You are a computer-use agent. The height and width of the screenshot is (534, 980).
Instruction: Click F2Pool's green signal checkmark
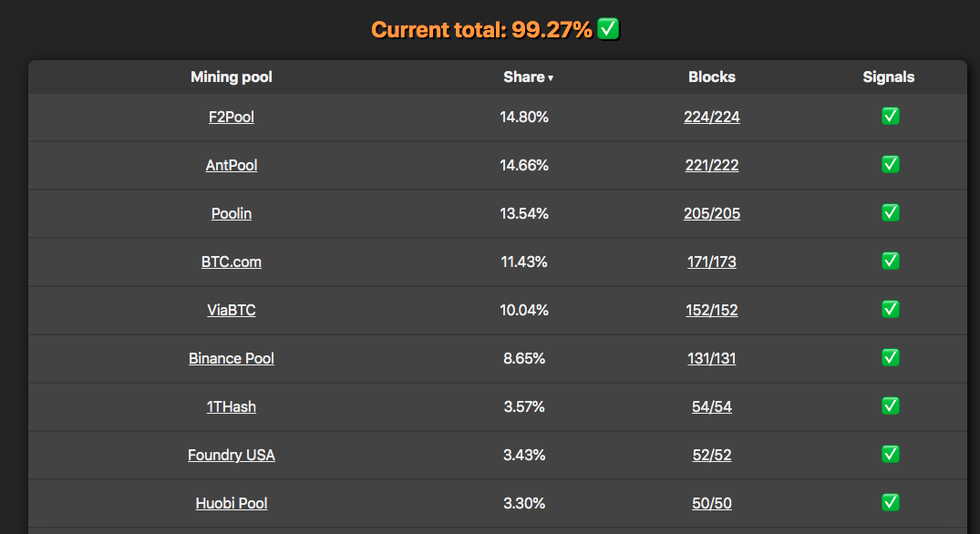890,116
